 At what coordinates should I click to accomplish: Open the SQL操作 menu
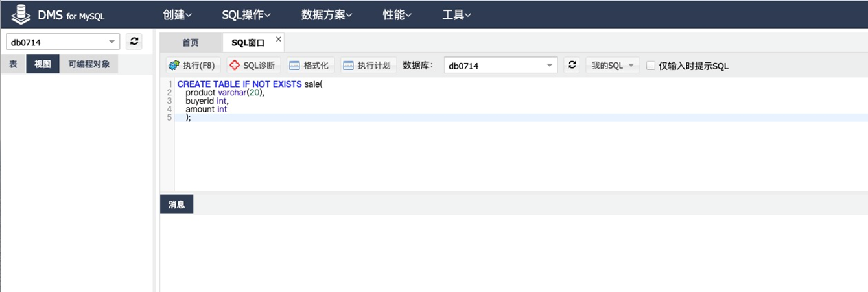(246, 15)
